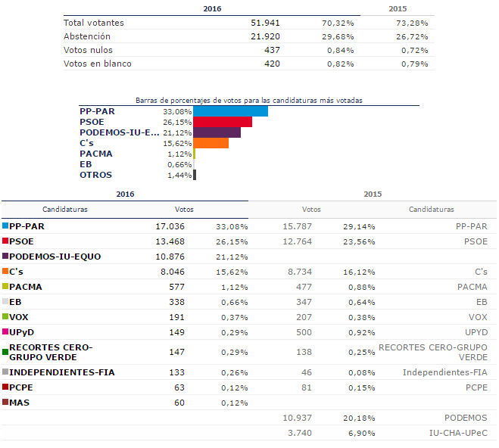Click the orange C's percentage bar
Image resolution: width=499 pixels, height=448 pixels.
(211, 143)
